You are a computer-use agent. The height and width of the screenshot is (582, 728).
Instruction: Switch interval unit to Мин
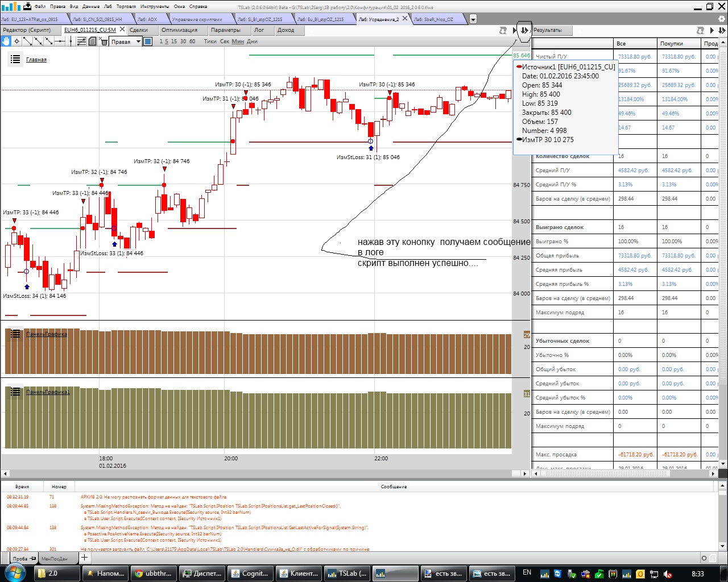[x=238, y=41]
